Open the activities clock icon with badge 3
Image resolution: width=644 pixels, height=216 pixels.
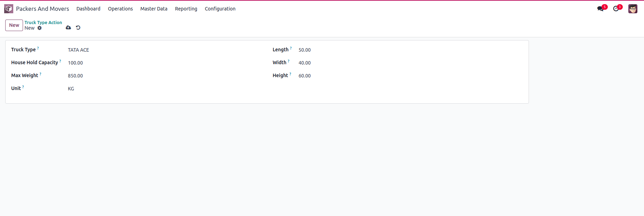click(x=616, y=9)
